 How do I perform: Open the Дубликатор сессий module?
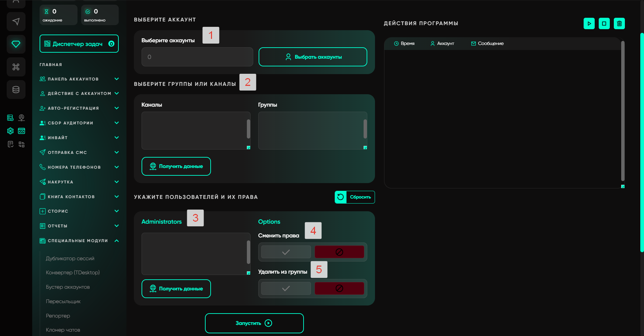pos(70,259)
